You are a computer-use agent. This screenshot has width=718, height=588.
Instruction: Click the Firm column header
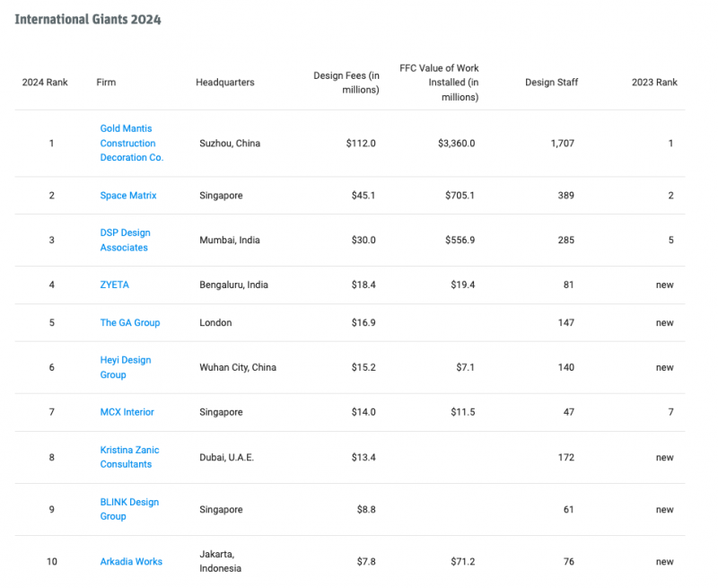click(x=106, y=83)
